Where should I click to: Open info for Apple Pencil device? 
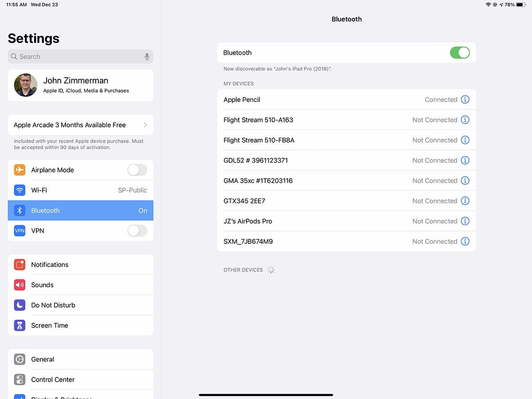click(465, 100)
